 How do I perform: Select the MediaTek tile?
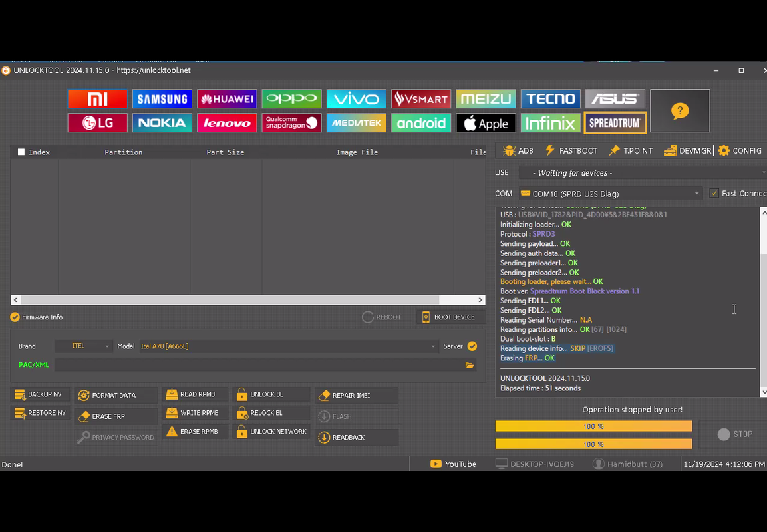356,123
